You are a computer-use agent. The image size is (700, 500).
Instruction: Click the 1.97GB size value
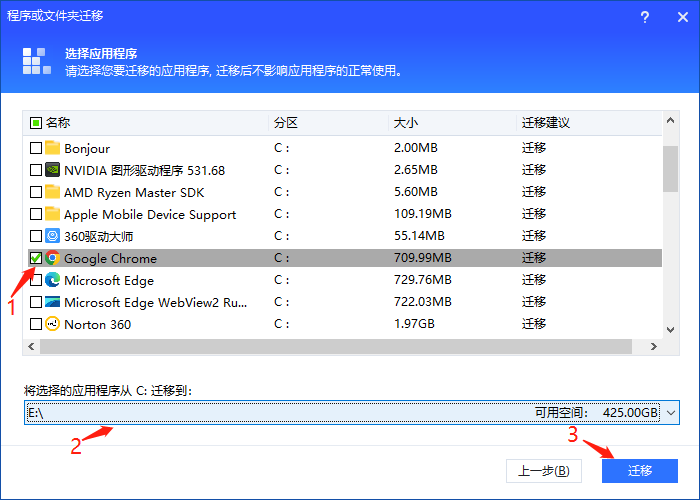point(414,324)
